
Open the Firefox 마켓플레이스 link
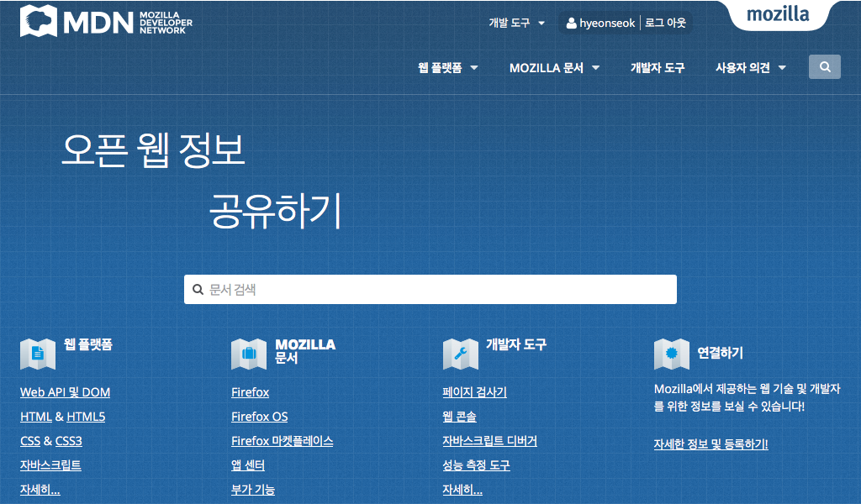(x=283, y=441)
